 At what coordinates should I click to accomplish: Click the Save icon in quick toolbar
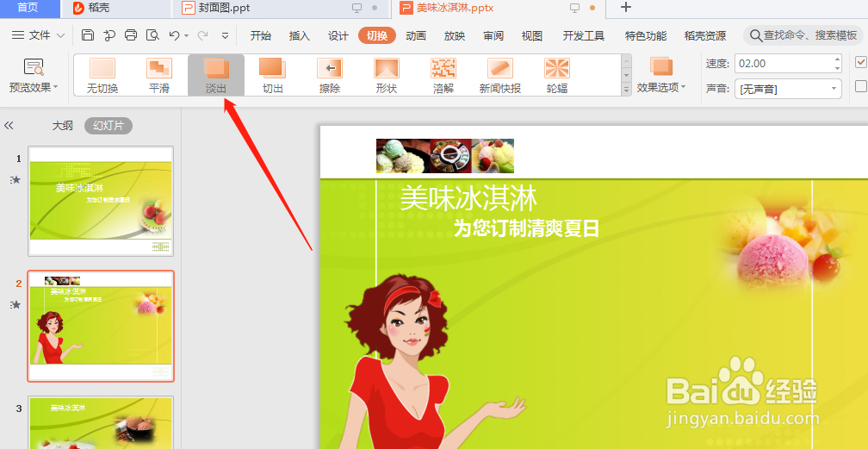point(88,35)
